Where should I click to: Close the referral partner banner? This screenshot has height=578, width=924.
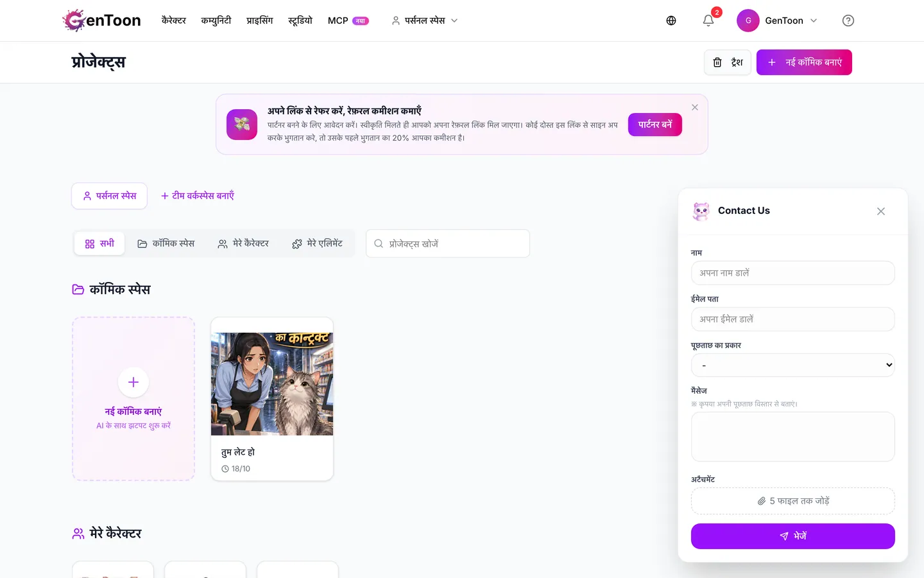coord(695,107)
